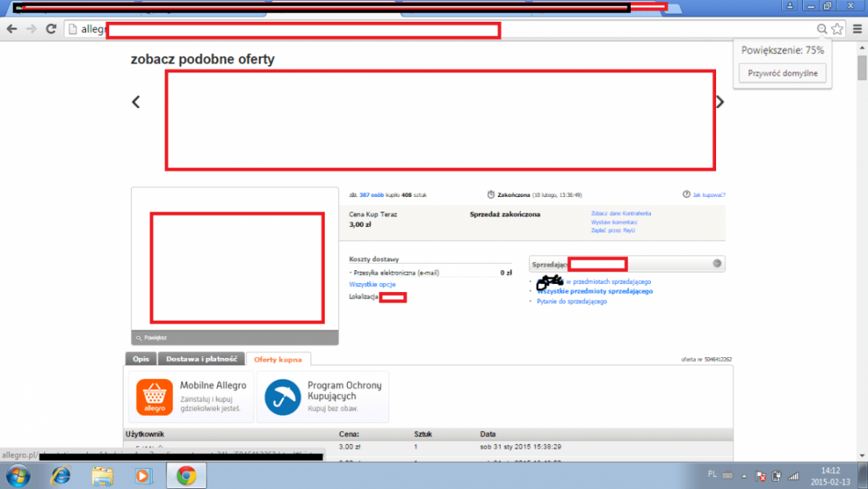Click the Pytanie do sprzedającego link

(571, 301)
